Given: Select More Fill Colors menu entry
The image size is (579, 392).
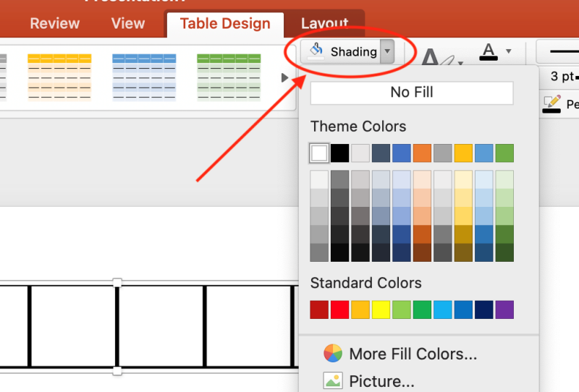Looking at the screenshot, I should click(413, 354).
